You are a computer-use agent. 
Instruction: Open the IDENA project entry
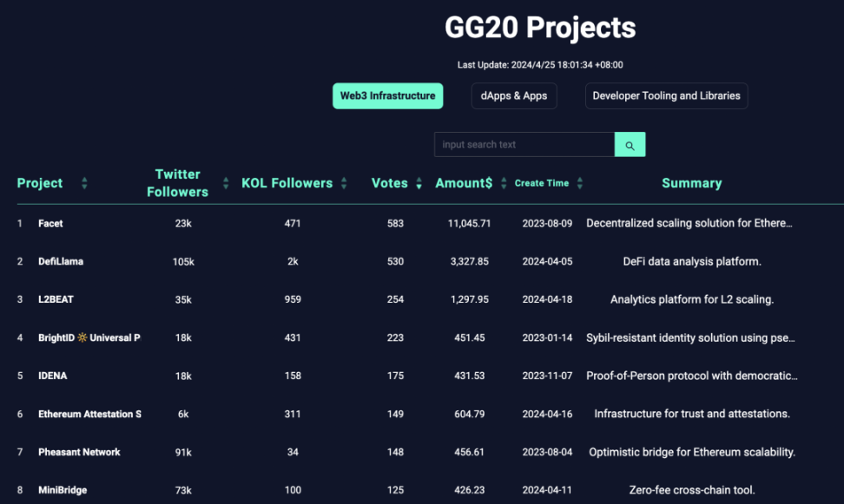[x=52, y=376]
